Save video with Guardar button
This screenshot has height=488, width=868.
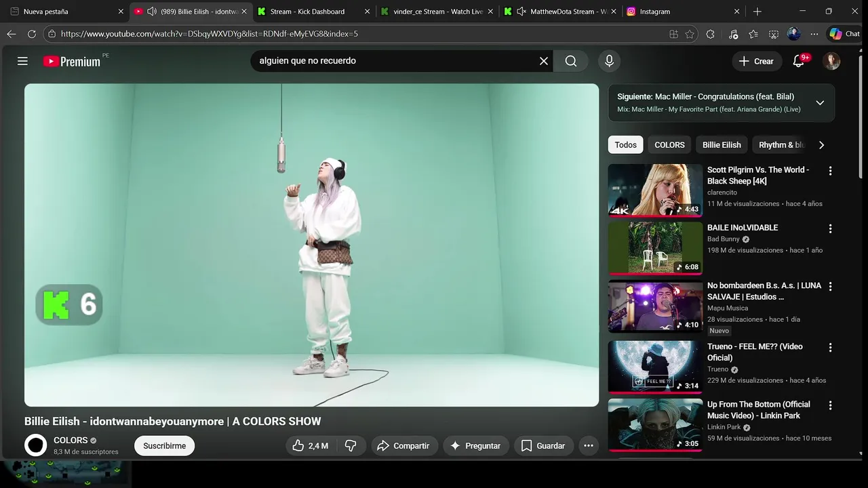pos(543,445)
